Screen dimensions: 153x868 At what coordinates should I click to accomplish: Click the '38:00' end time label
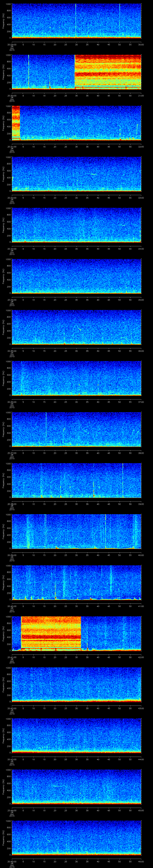141,453
